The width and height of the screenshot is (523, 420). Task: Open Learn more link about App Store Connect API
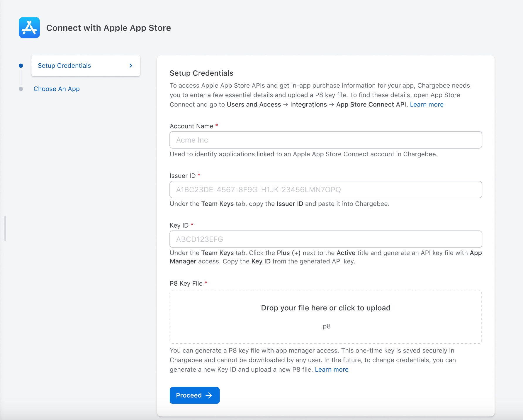pyautogui.click(x=426, y=104)
